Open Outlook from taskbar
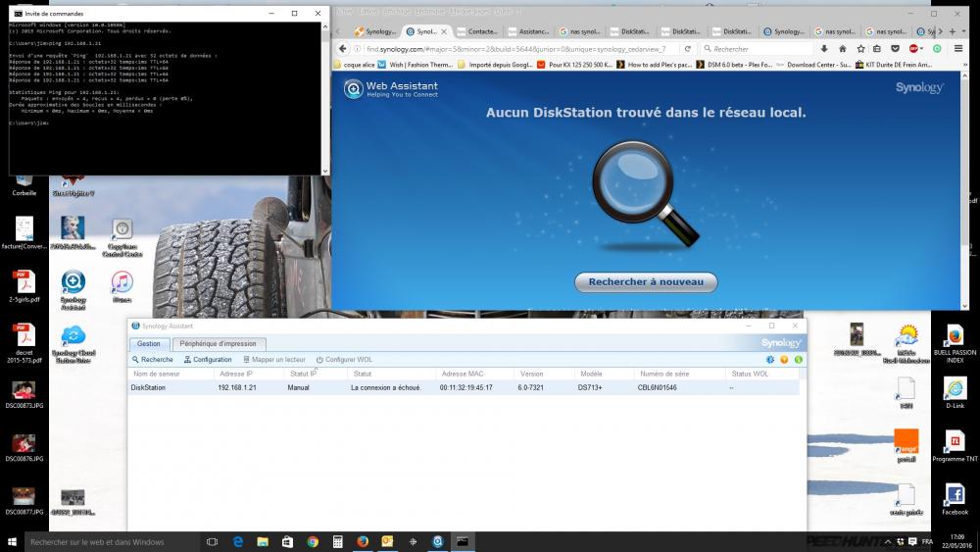The height and width of the screenshot is (552, 980). tap(387, 542)
